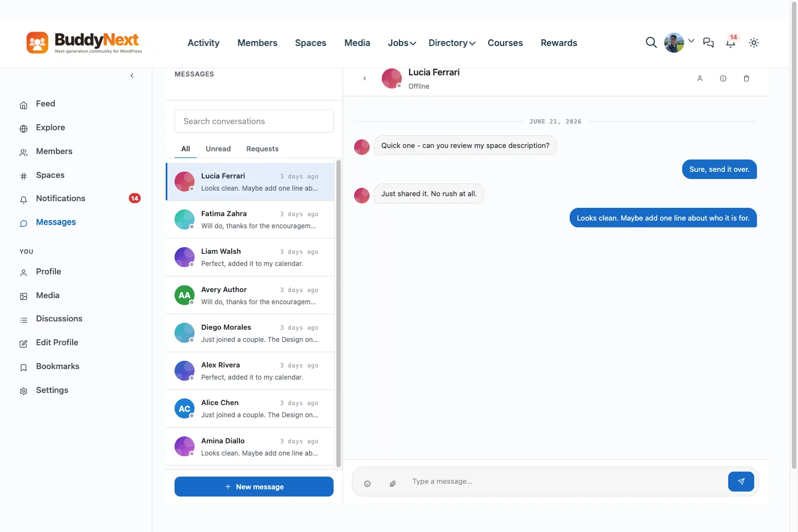Click the page scrollbar at right edge

794,236
